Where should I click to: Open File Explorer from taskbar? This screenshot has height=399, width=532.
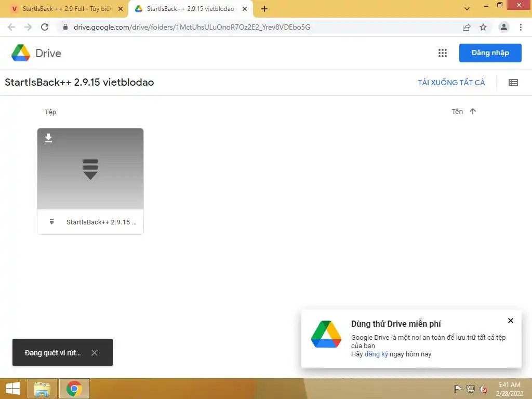click(42, 389)
